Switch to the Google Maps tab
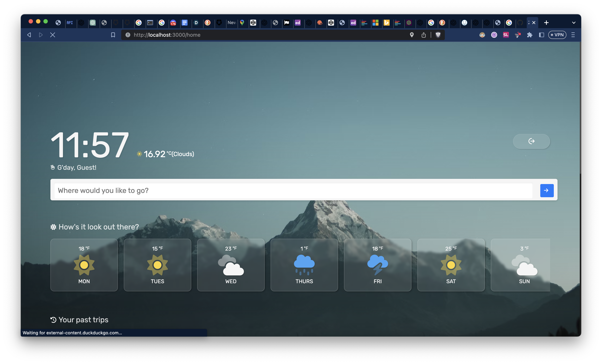This screenshot has width=602, height=364. [242, 23]
